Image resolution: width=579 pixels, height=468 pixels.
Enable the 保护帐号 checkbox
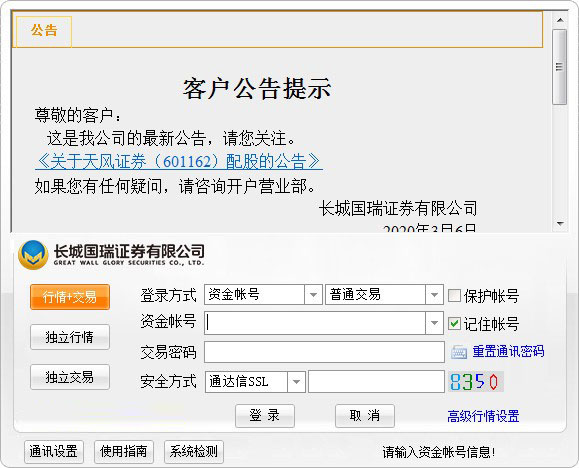click(x=454, y=296)
